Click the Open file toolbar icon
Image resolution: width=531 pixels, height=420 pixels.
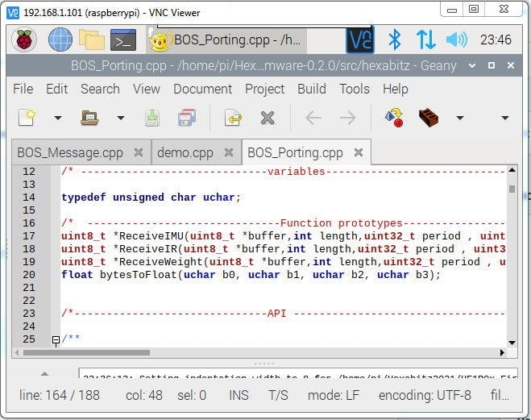(89, 118)
